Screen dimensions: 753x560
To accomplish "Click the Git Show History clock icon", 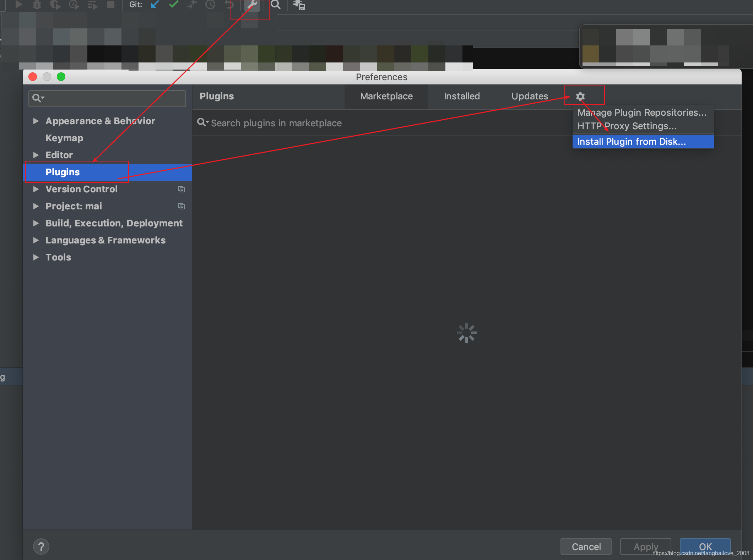I will (210, 4).
